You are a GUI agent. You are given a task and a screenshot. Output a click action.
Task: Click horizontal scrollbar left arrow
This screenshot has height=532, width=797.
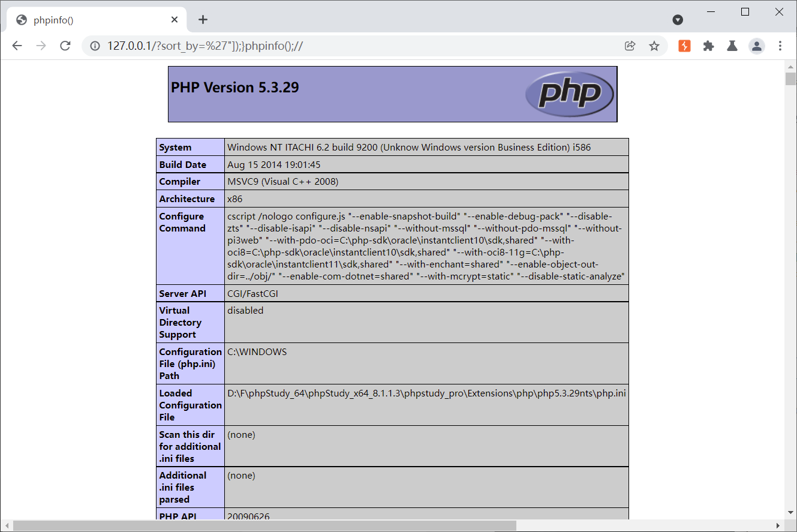[x=5, y=525]
